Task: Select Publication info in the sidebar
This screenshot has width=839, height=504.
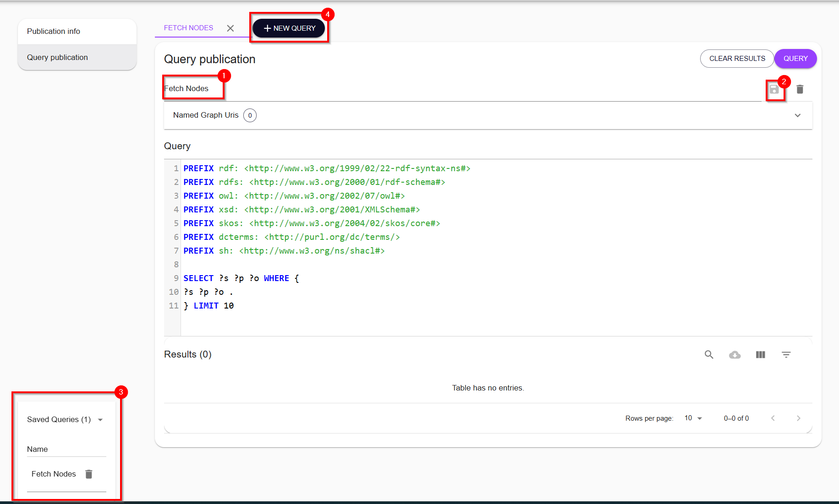Action: tap(54, 31)
